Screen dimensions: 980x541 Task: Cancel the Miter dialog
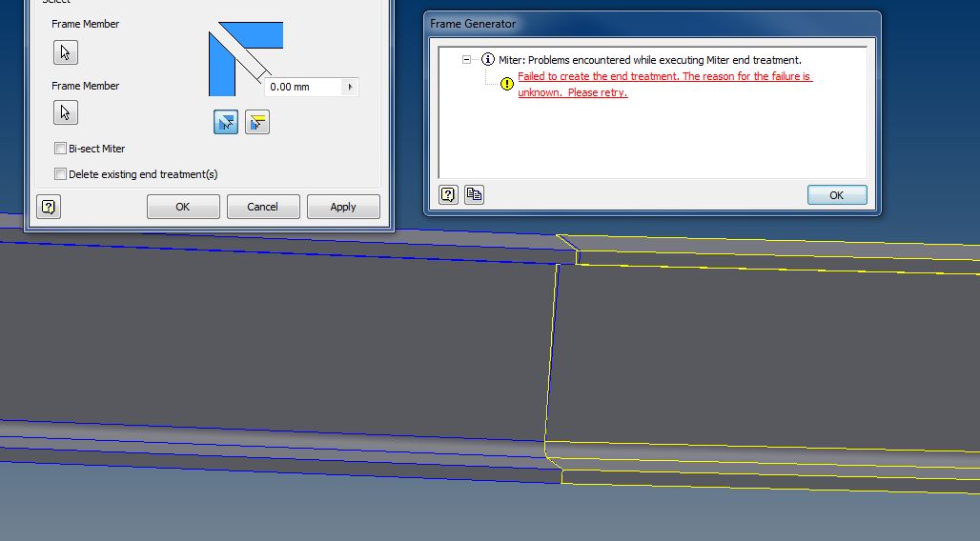(263, 207)
